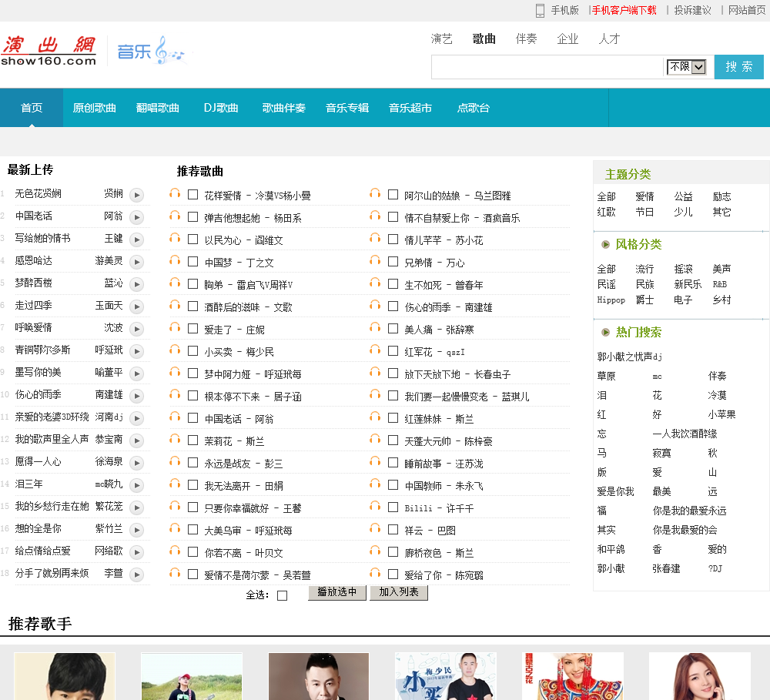
Task: Listen to 爱走了 - 庄妮 headphone icon
Action: point(175,327)
